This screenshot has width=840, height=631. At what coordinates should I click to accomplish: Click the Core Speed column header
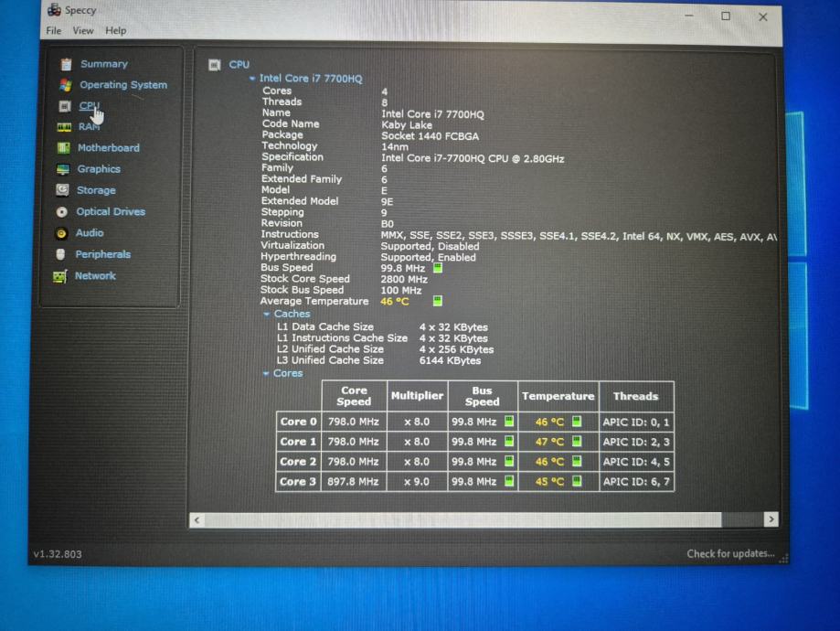coord(354,396)
